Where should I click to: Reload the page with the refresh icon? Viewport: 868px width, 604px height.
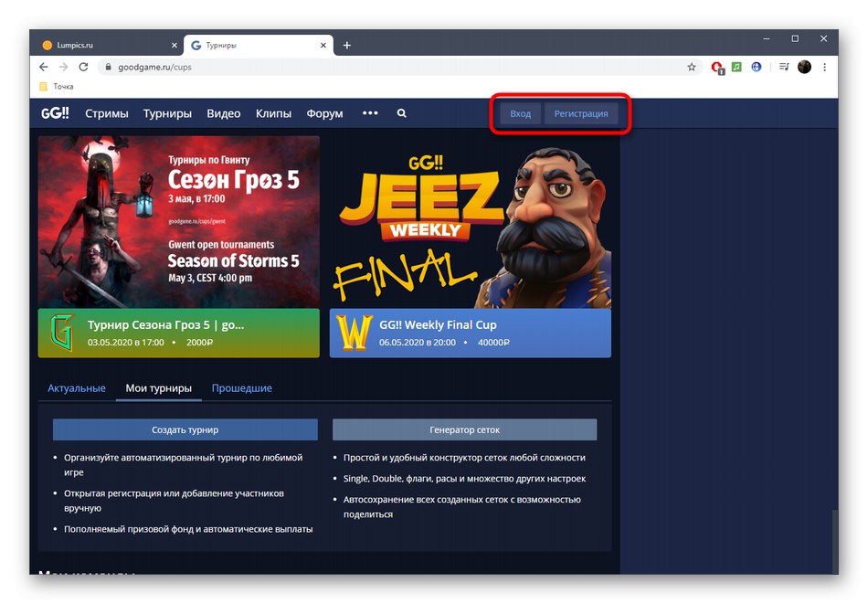pos(83,67)
